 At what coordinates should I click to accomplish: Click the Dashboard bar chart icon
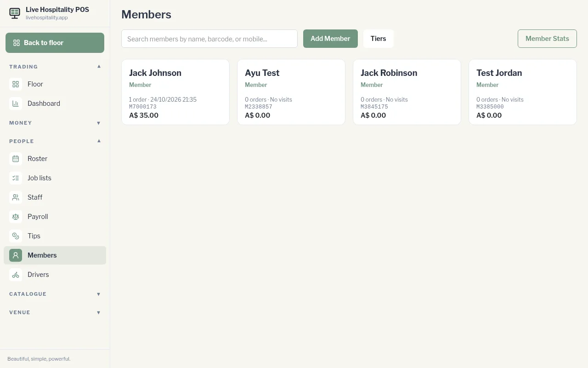[16, 103]
